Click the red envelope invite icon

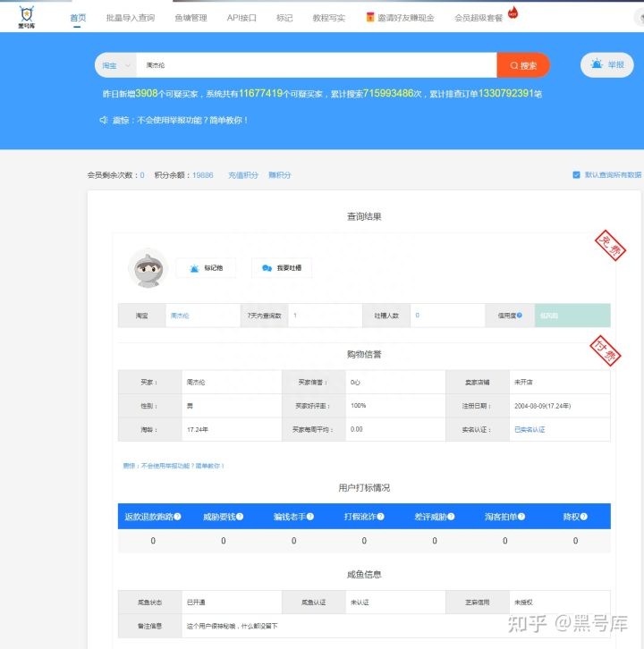(370, 17)
